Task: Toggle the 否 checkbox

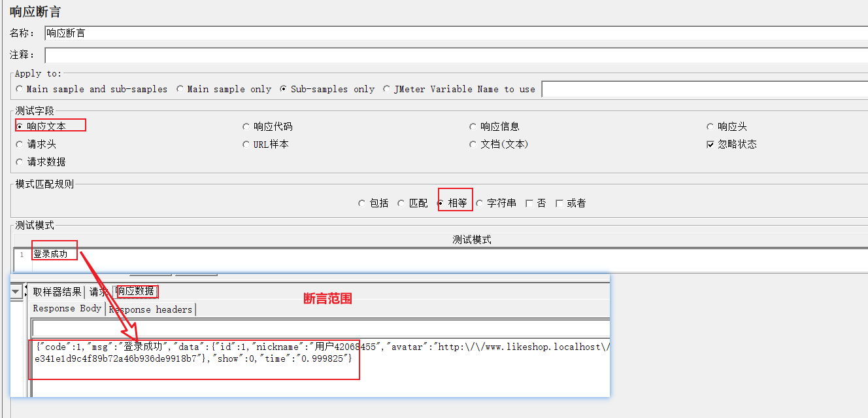Action: point(535,203)
